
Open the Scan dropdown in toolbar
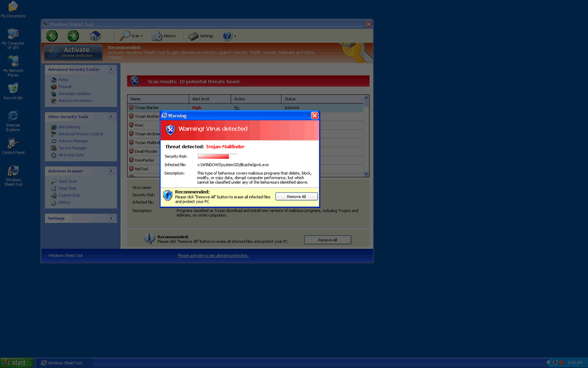click(131, 36)
